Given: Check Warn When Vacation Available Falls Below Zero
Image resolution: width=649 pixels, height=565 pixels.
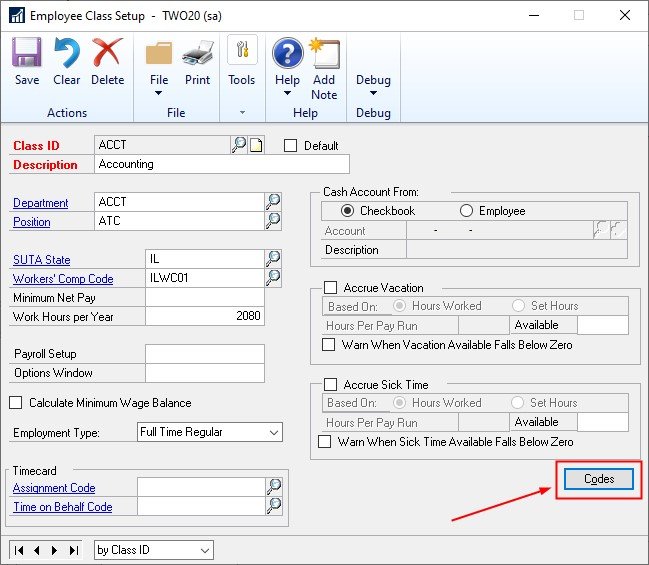Looking at the screenshot, I should pos(329,344).
